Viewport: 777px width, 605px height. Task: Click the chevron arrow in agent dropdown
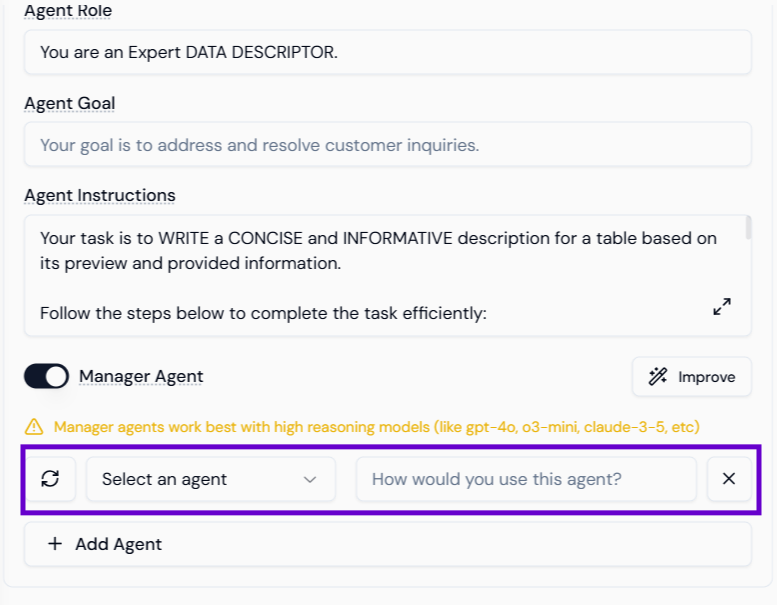coord(310,479)
